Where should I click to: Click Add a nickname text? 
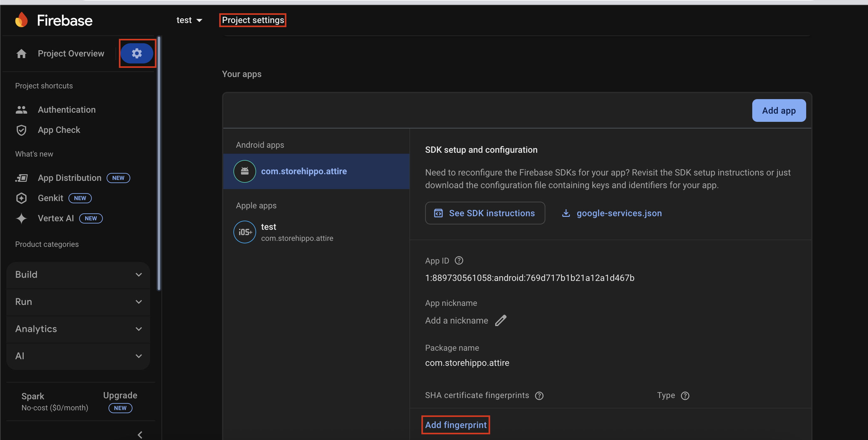click(457, 320)
